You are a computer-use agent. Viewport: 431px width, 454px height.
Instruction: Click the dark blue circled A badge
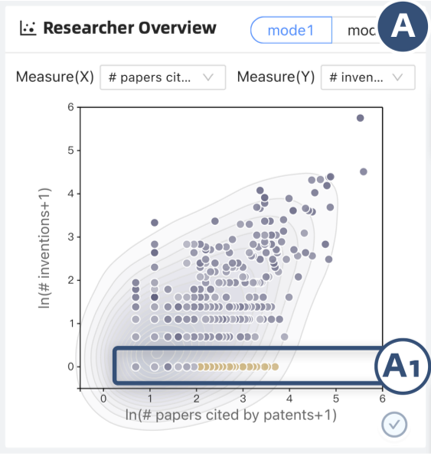pos(403,27)
